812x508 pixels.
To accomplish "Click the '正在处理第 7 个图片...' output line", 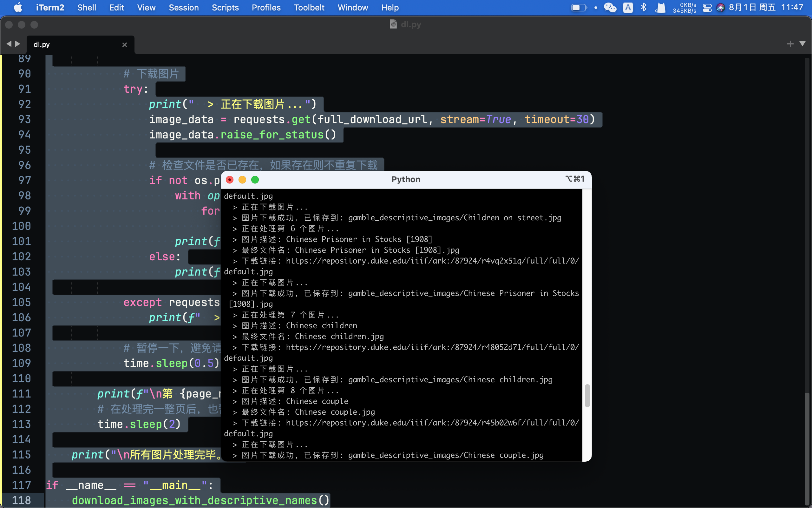I will click(286, 315).
